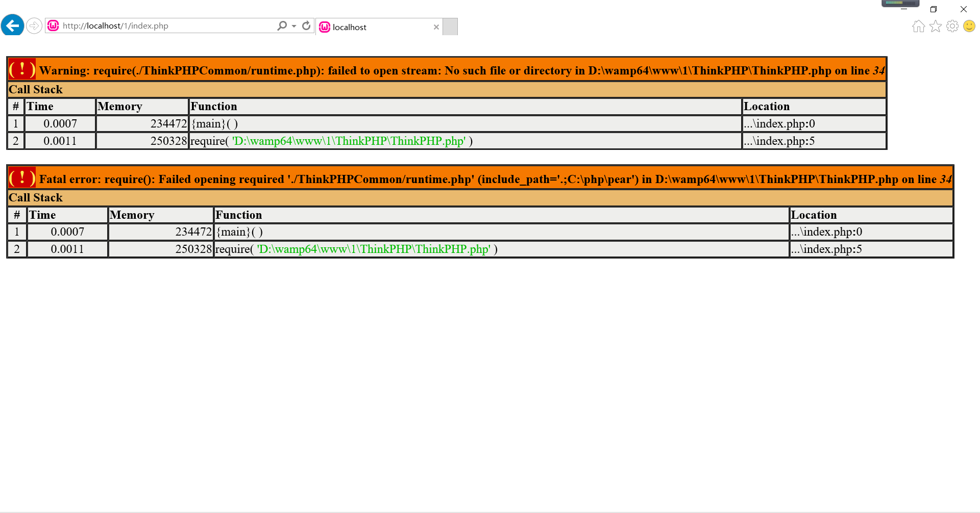Screen dimensions: 980x513
Task: Click {main}() in Fatal error call stack
Action: [239, 232]
